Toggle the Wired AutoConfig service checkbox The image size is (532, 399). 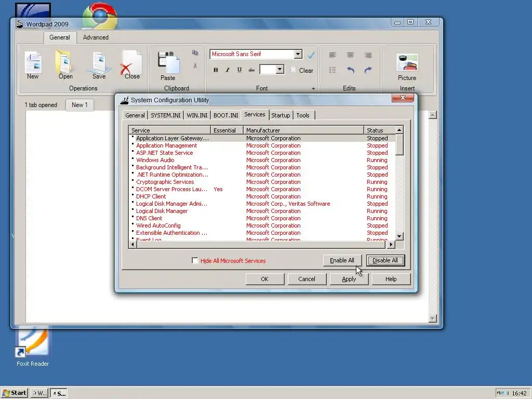pos(132,224)
